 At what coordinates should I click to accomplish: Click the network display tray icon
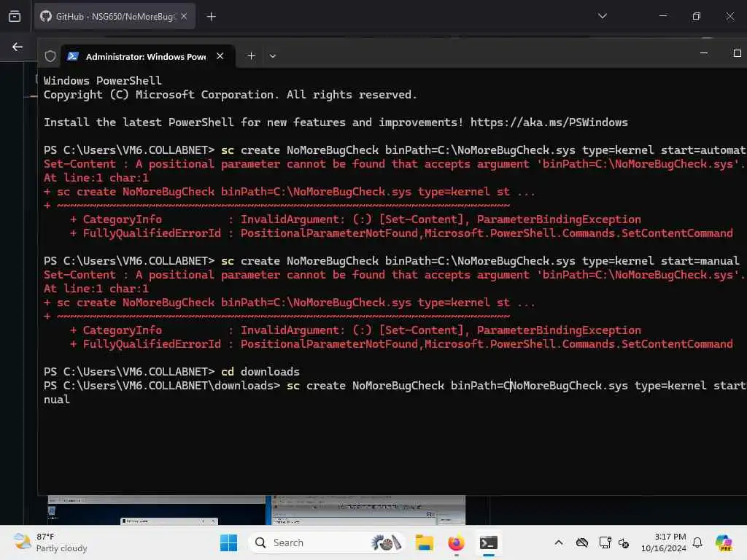(605, 542)
